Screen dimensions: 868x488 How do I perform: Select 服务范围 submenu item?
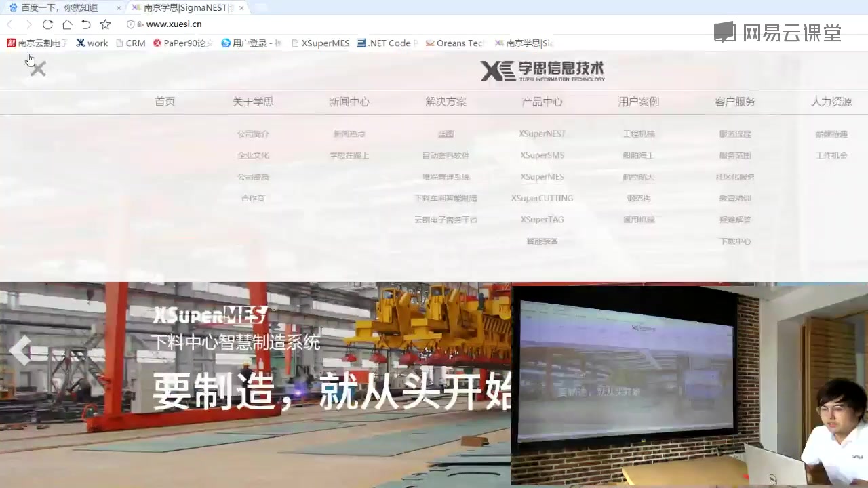click(x=735, y=155)
